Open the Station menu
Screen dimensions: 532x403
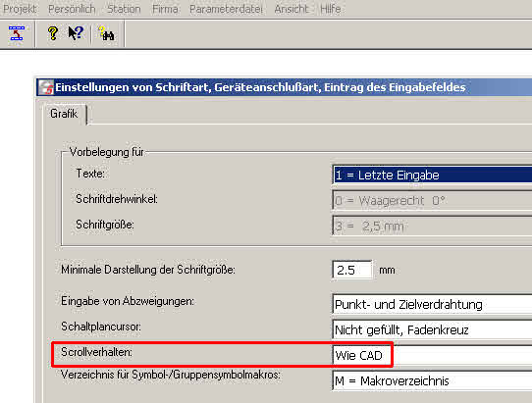pos(124,9)
